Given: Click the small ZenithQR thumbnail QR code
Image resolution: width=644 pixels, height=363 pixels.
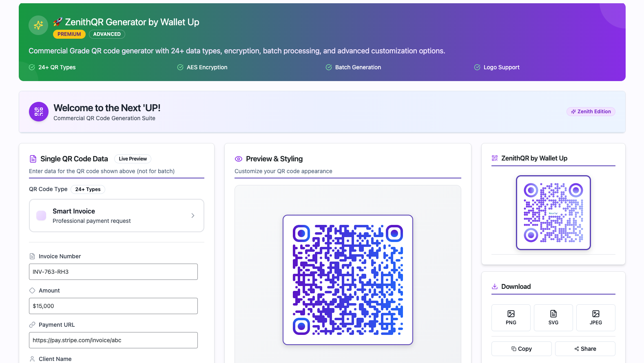Looking at the screenshot, I should pyautogui.click(x=553, y=213).
